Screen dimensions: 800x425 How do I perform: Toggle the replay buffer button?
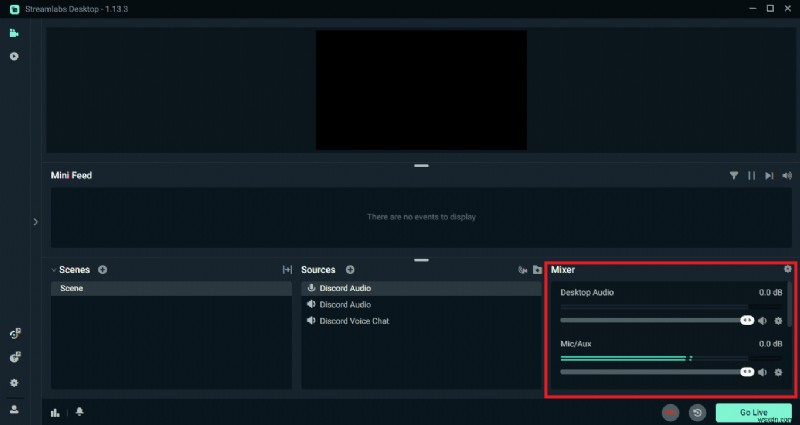pos(697,412)
